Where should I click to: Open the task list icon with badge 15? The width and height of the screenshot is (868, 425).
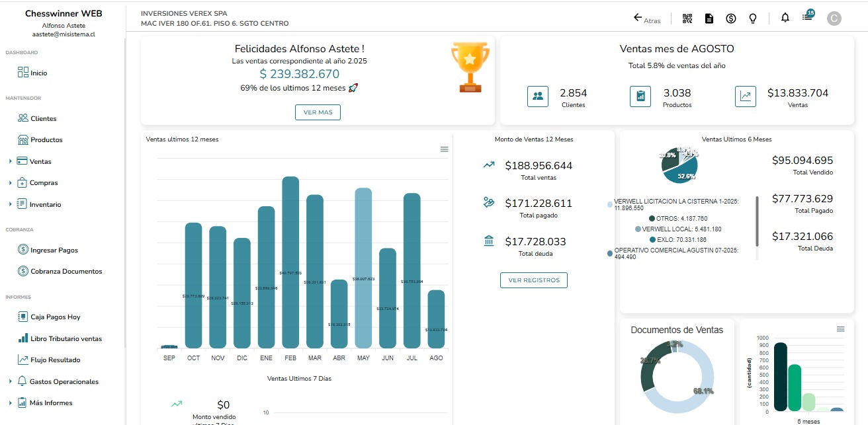click(807, 17)
